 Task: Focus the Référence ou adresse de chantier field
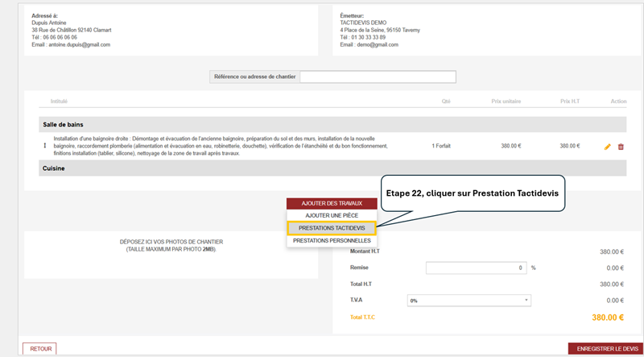coord(378,77)
